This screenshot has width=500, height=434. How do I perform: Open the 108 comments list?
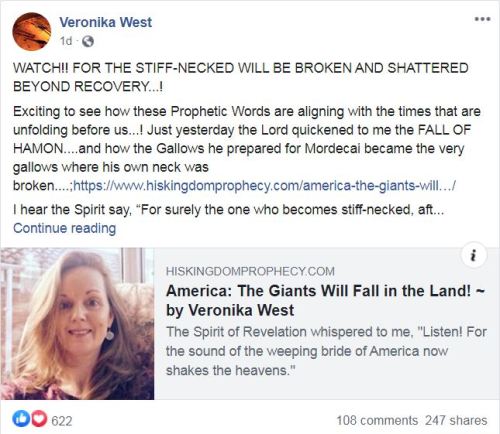(377, 420)
